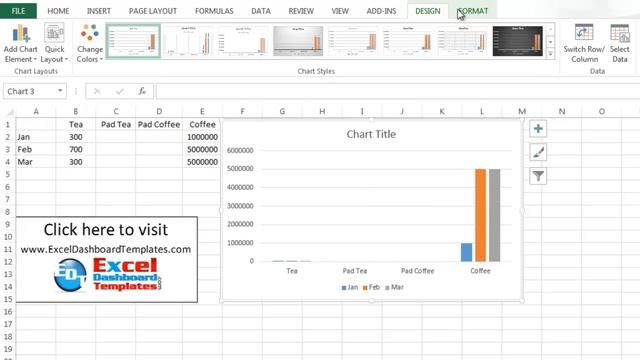Click the paintbrush Chart Styles button

pos(538,153)
